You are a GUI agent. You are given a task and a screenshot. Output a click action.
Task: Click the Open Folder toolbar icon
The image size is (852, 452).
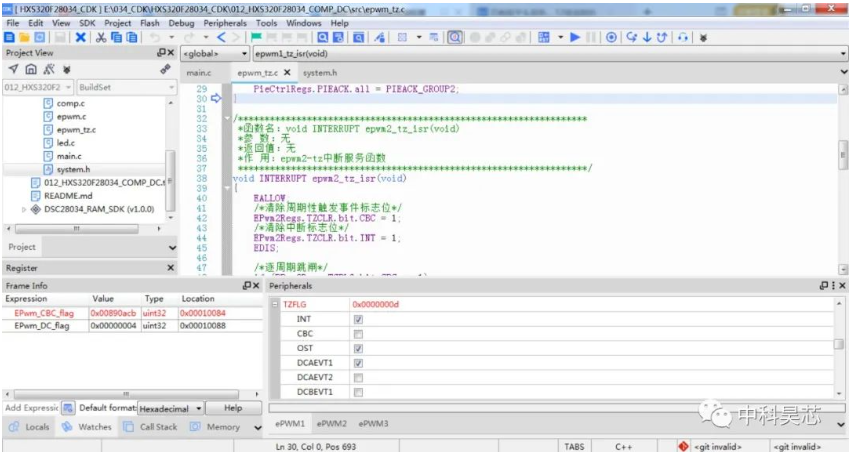(24, 37)
